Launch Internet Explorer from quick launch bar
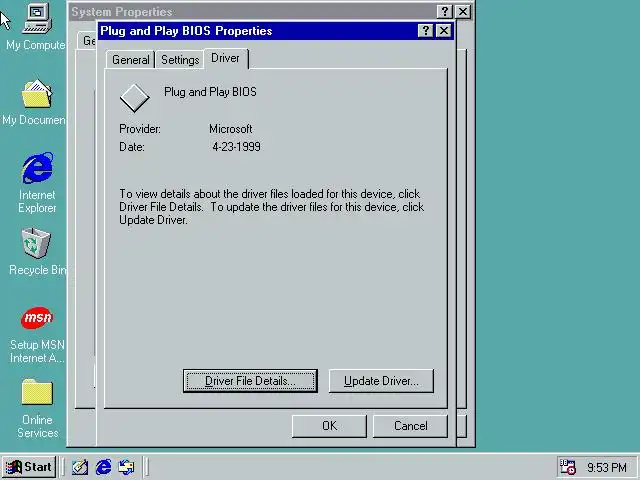The width and height of the screenshot is (640, 480). 103,467
